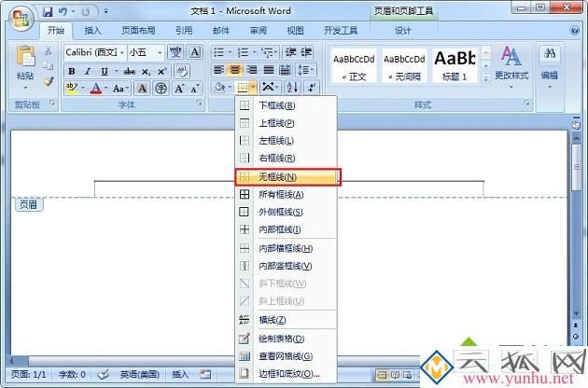Choose 无框线(N) from the borders menu

point(287,177)
